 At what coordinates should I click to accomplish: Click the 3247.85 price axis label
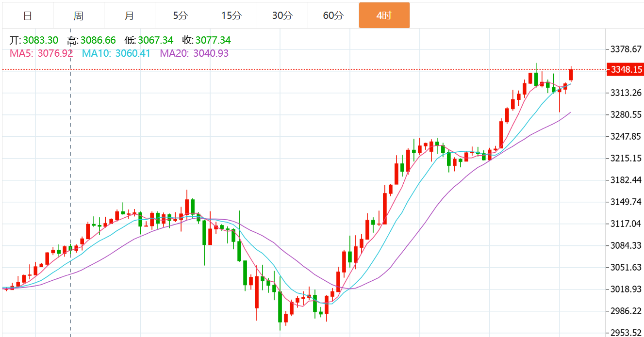(627, 136)
